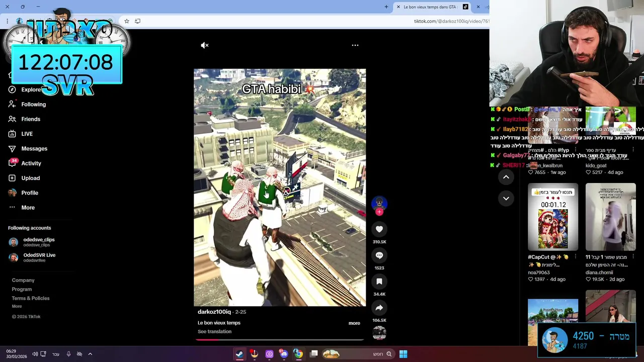Click the browser icon next to star
The image size is (644, 362).
pyautogui.click(x=138, y=21)
